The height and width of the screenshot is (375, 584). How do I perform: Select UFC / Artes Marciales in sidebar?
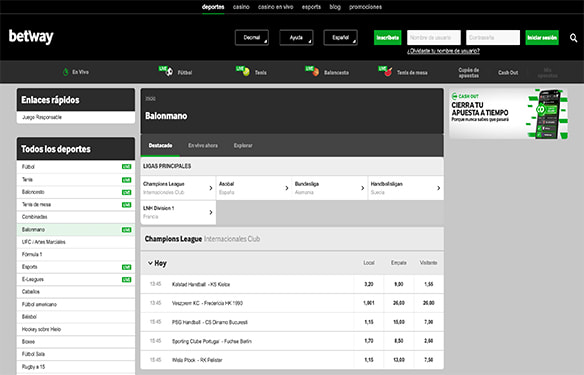pyautogui.click(x=76, y=242)
